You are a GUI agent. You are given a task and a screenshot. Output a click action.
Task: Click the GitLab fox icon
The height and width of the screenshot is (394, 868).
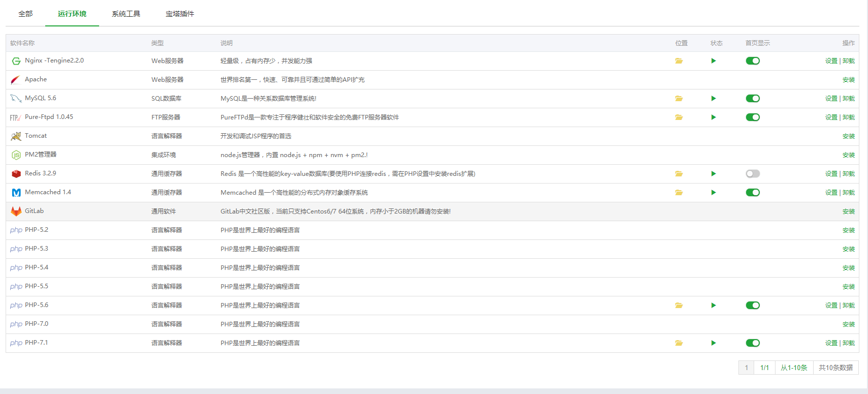tap(16, 211)
